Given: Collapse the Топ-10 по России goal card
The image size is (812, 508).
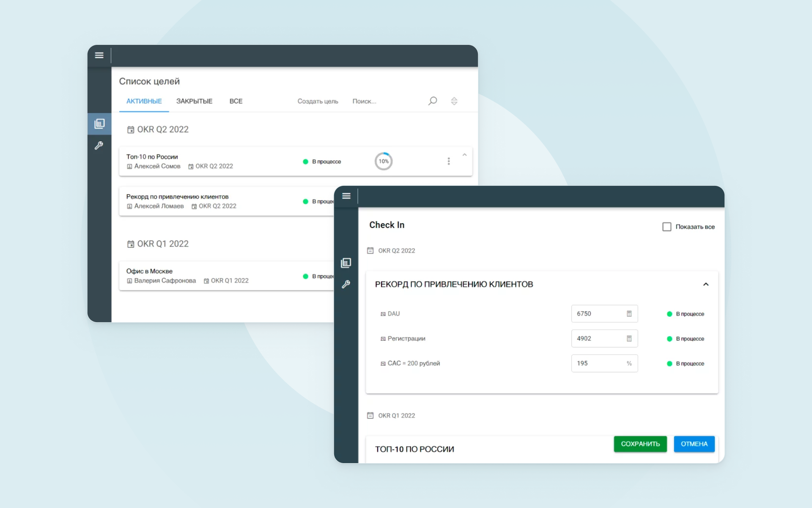Looking at the screenshot, I should click(464, 155).
